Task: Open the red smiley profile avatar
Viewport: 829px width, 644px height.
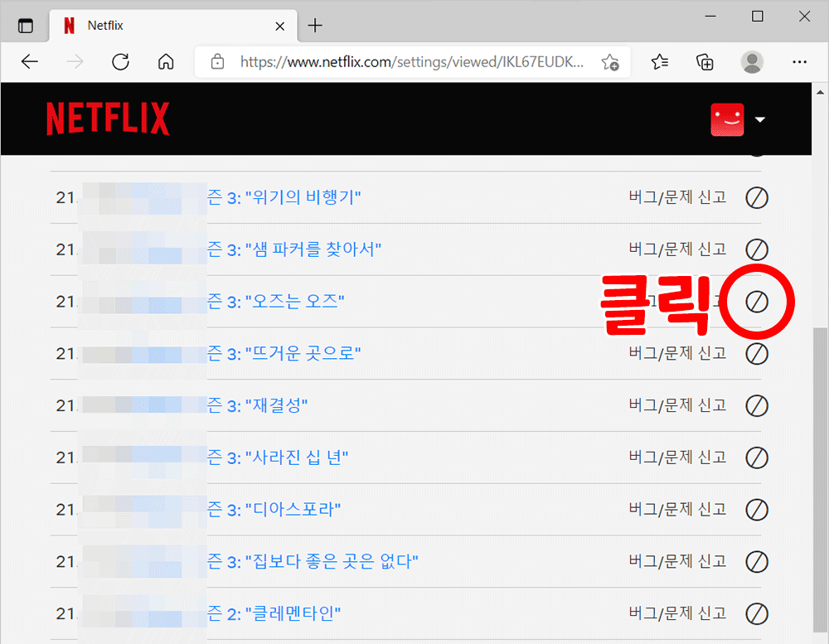Action: pos(727,119)
